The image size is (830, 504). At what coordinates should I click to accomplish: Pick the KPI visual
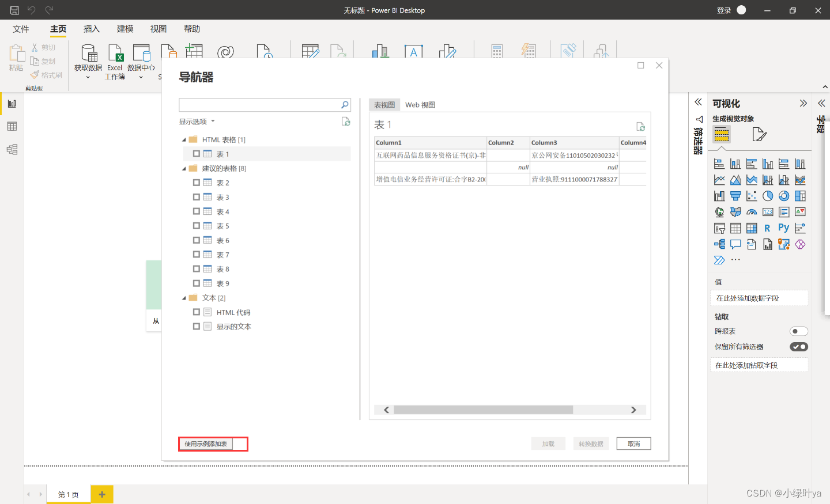pyautogui.click(x=800, y=213)
